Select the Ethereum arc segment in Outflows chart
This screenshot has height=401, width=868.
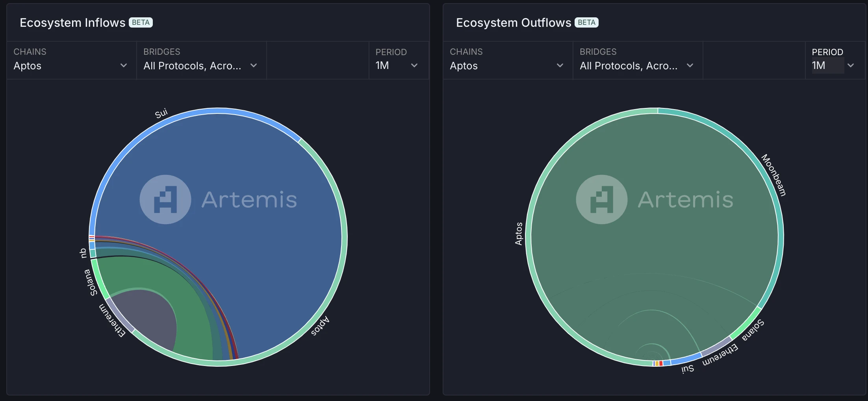716,345
